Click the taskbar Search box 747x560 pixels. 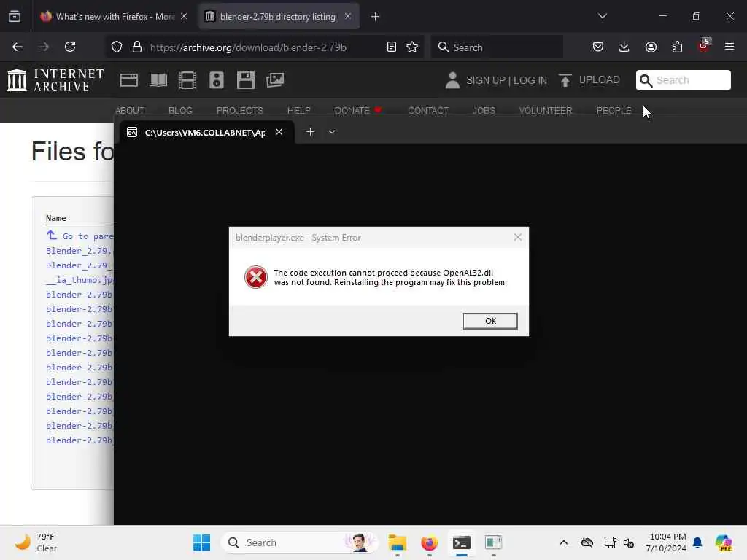[x=300, y=542]
